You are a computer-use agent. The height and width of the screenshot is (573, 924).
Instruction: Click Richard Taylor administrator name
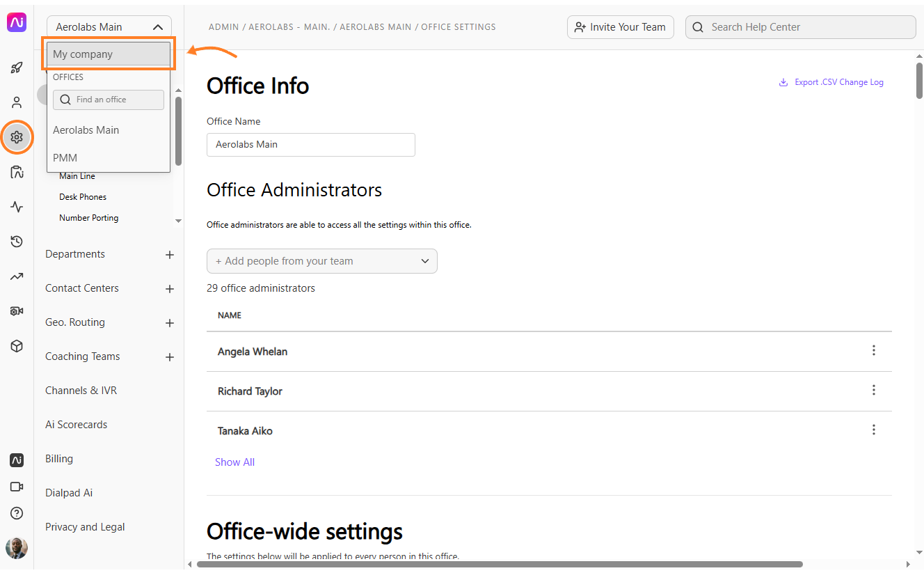tap(250, 391)
